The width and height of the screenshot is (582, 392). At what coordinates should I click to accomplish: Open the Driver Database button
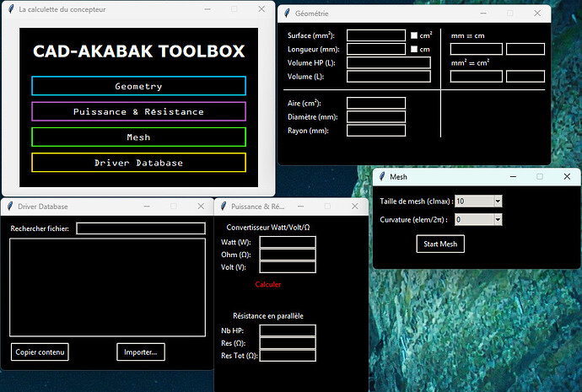pyautogui.click(x=138, y=163)
